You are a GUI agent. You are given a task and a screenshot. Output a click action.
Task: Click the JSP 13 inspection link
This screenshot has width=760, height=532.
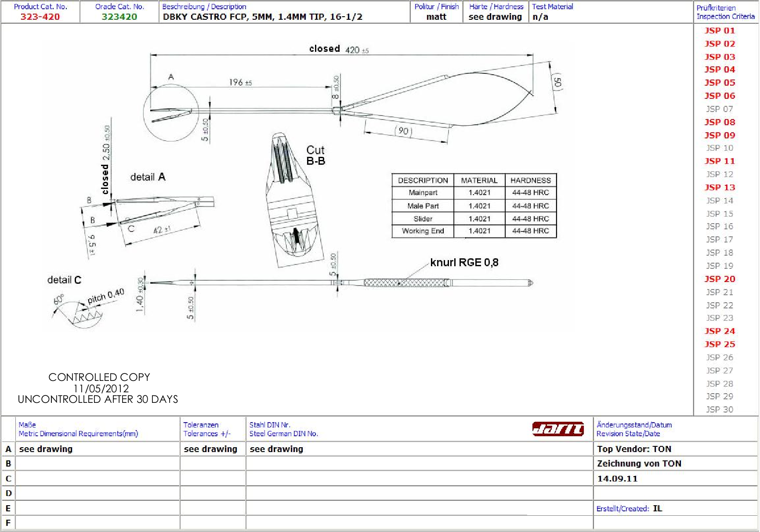[x=719, y=188]
